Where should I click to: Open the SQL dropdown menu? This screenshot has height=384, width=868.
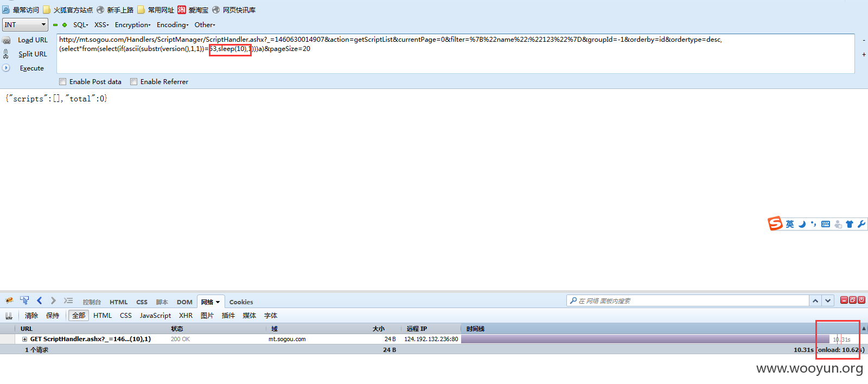click(81, 25)
